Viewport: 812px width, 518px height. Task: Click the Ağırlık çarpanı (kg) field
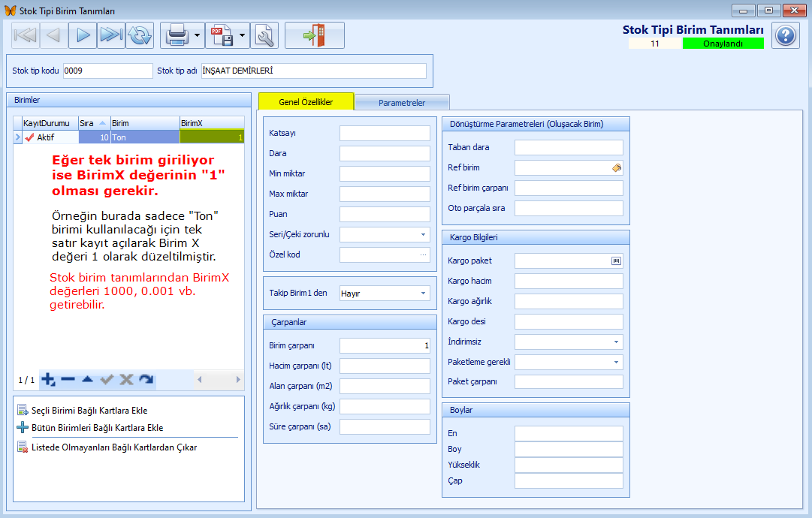point(385,406)
